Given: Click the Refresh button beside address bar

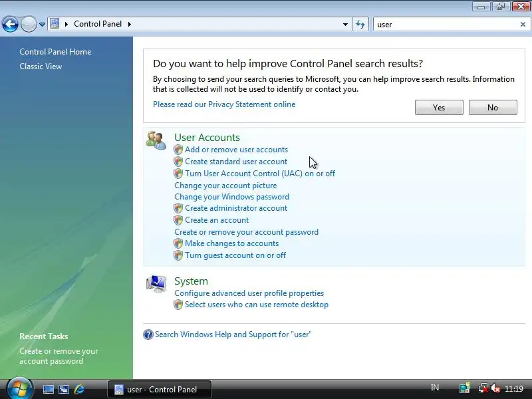Looking at the screenshot, I should pyautogui.click(x=360, y=25).
